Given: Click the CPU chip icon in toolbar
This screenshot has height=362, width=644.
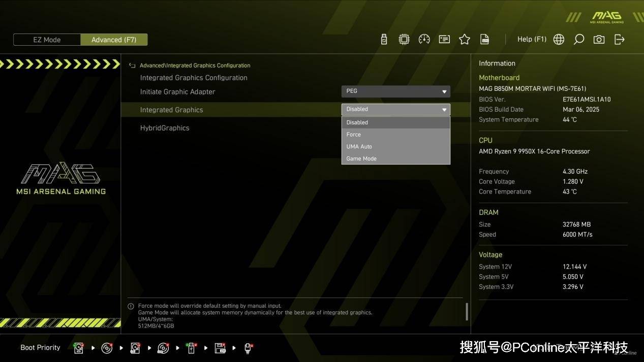Looking at the screenshot, I should coord(404,40).
